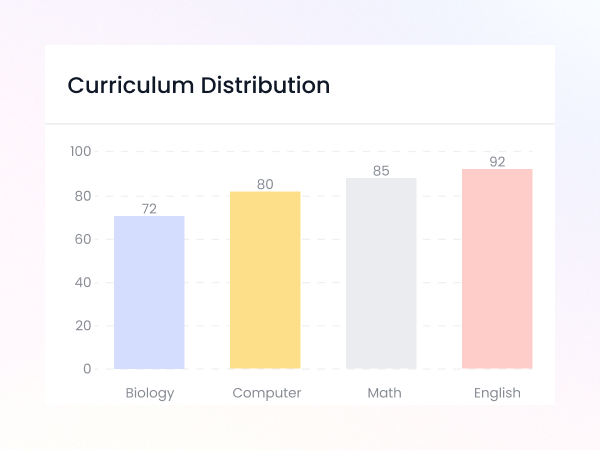Screen dimensions: 600x450
Task: Click the 80 value label above Computer bar
Action: 265,184
